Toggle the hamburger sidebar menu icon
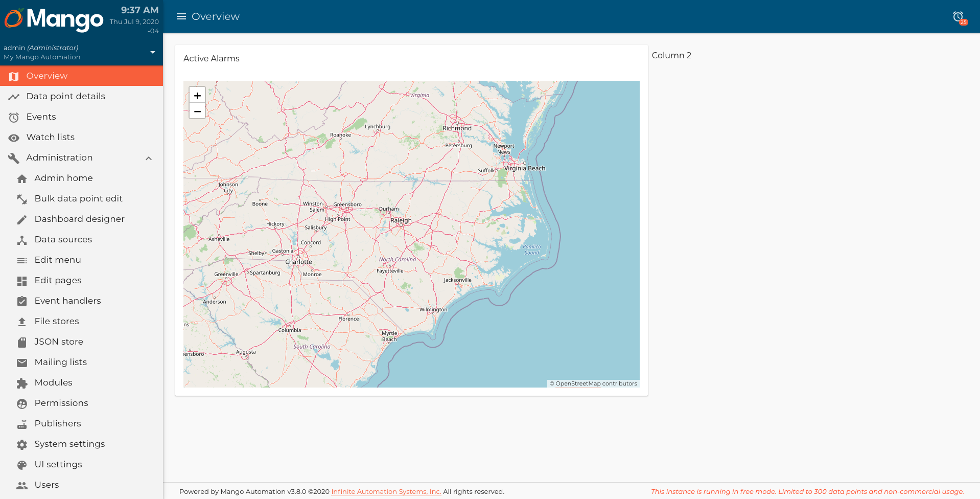 tap(181, 16)
